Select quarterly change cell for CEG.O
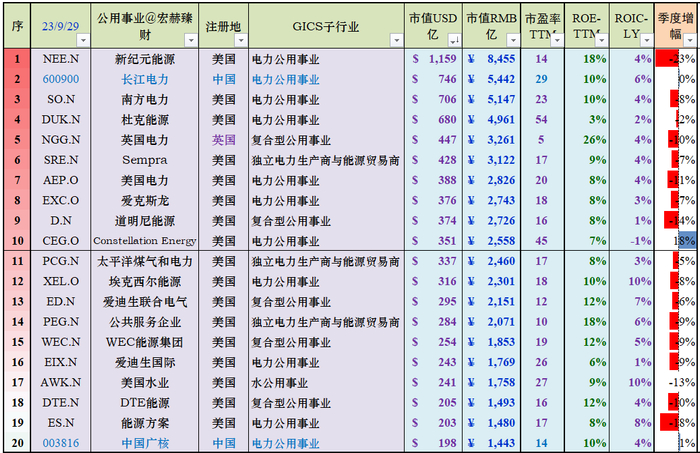 point(675,241)
